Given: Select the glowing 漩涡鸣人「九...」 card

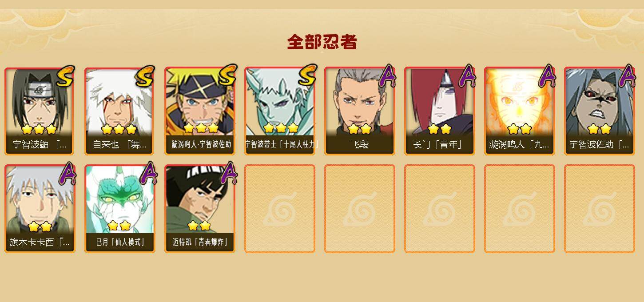Looking at the screenshot, I should (x=520, y=111).
